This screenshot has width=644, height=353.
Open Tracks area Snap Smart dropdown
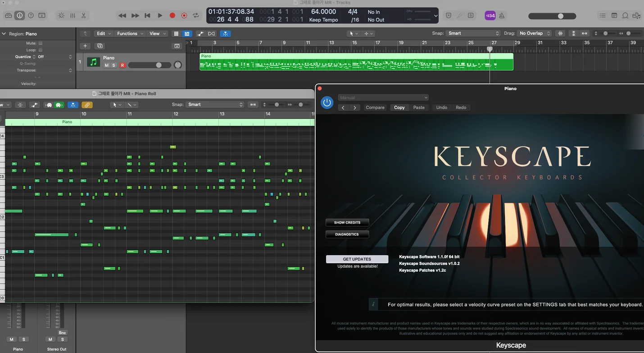pos(473,33)
